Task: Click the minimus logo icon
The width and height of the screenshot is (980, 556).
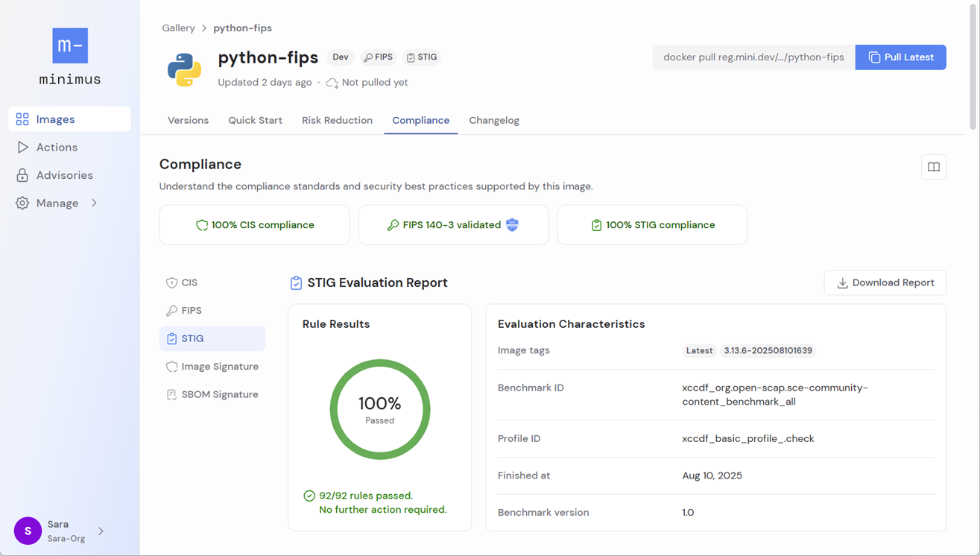Action: click(70, 45)
